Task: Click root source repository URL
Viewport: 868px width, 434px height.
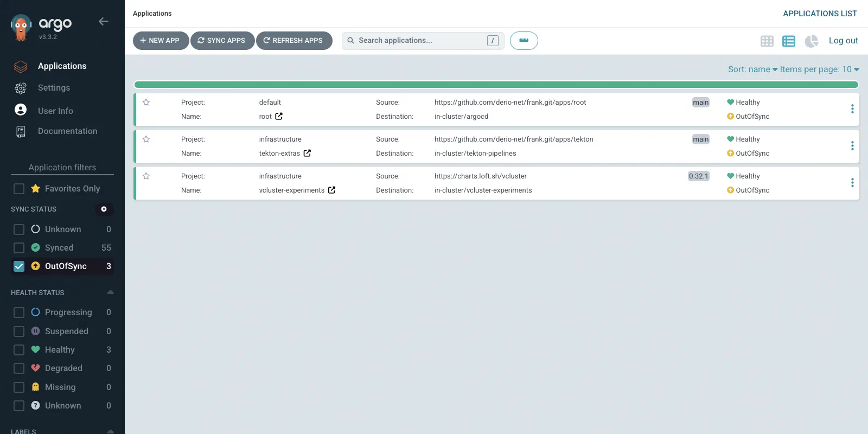Action: [510, 103]
